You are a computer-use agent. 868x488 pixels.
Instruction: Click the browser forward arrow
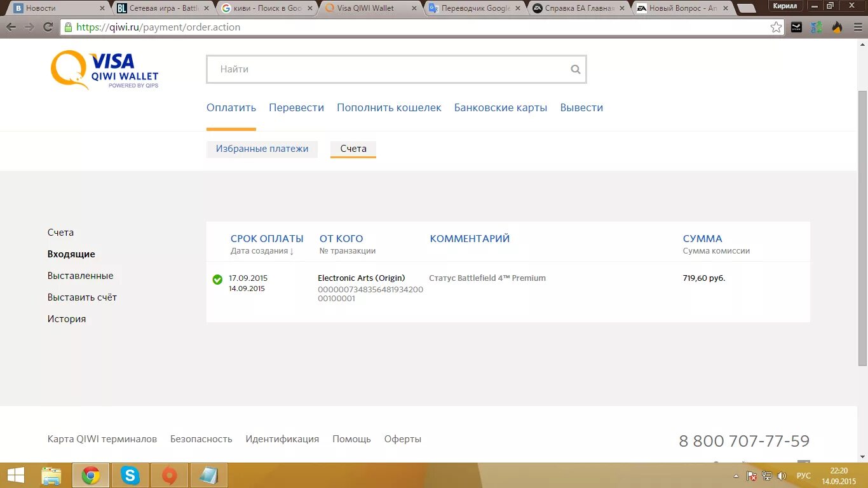pos(29,27)
